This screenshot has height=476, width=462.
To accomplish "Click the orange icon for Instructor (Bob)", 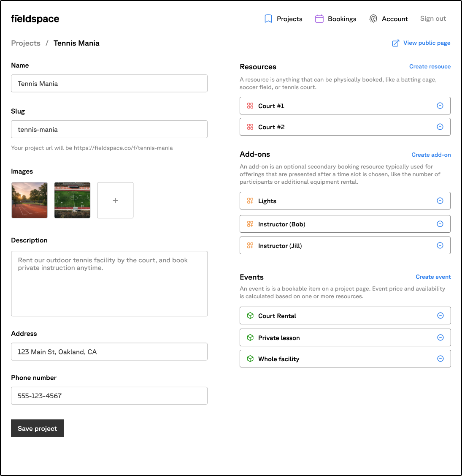I will pyautogui.click(x=250, y=224).
